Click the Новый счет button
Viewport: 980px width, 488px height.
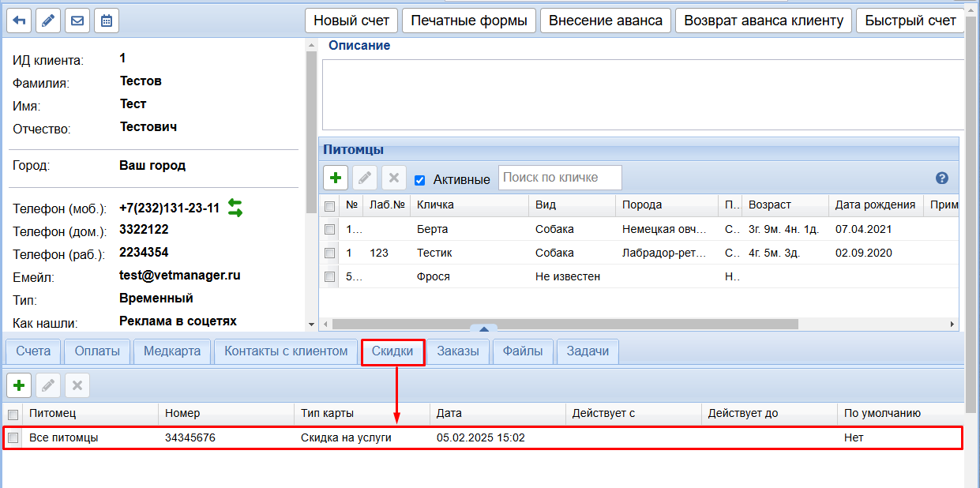(351, 21)
